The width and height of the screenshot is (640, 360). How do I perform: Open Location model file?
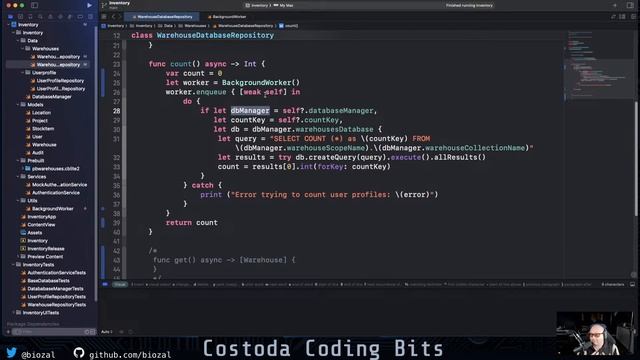point(41,113)
